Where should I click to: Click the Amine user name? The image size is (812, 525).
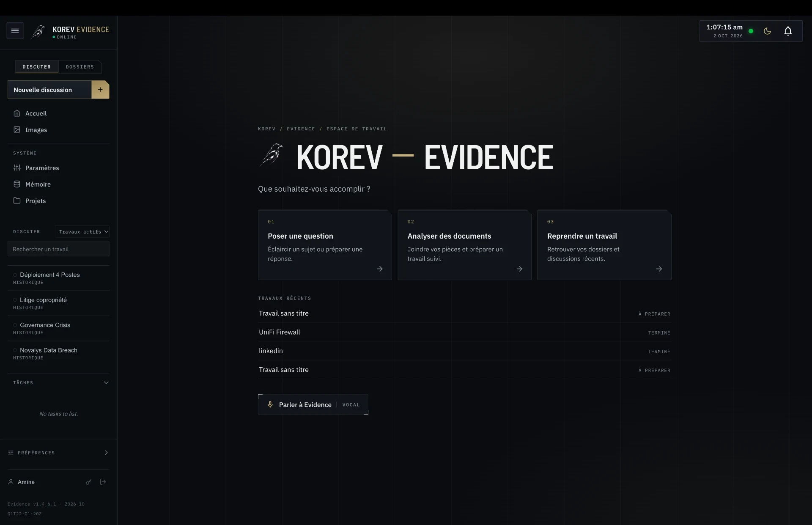pyautogui.click(x=26, y=482)
